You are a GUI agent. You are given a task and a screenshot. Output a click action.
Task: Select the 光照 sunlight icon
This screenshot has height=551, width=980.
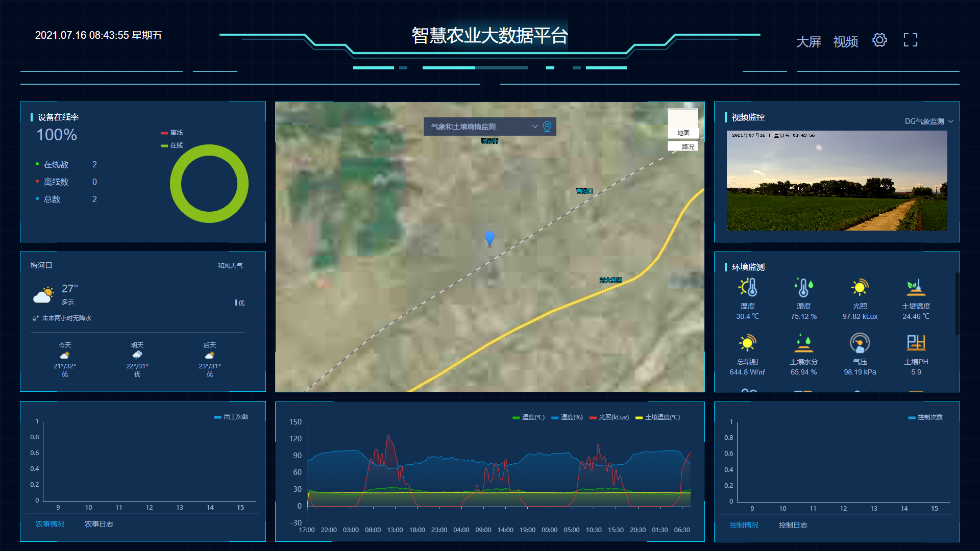(860, 288)
